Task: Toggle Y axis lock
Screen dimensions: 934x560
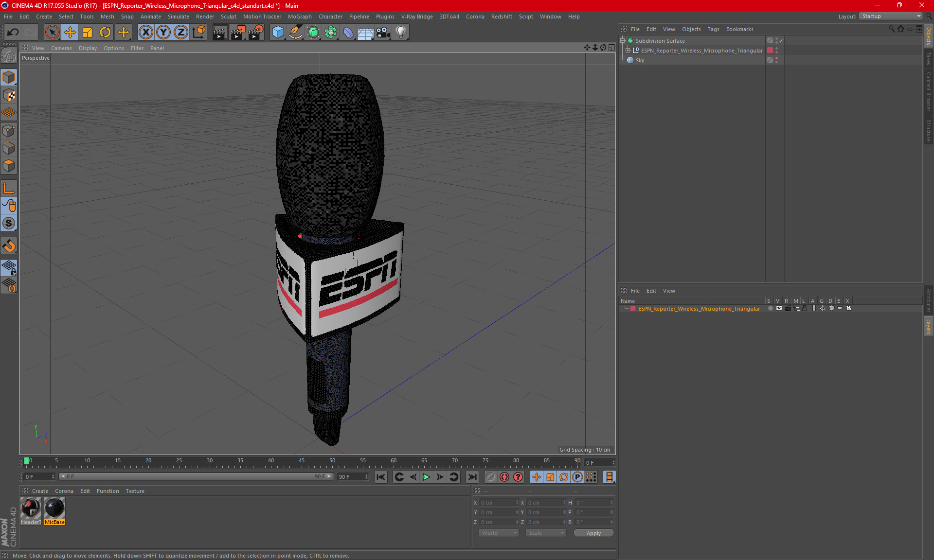Action: [x=163, y=33]
